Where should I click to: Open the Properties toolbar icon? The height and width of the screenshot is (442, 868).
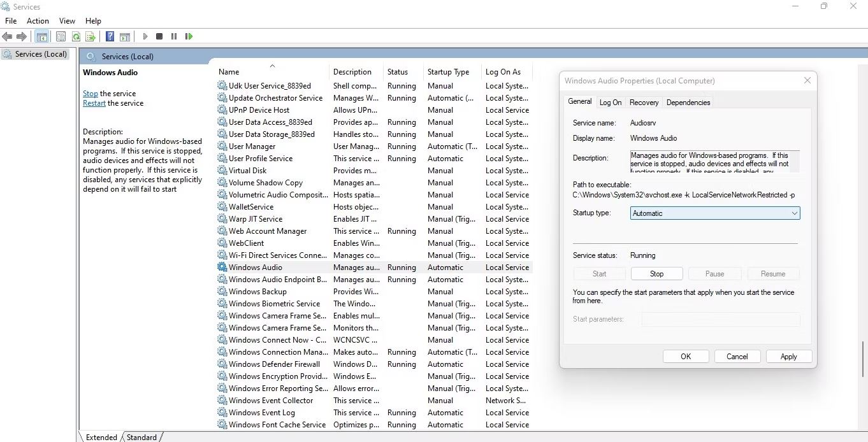click(61, 37)
